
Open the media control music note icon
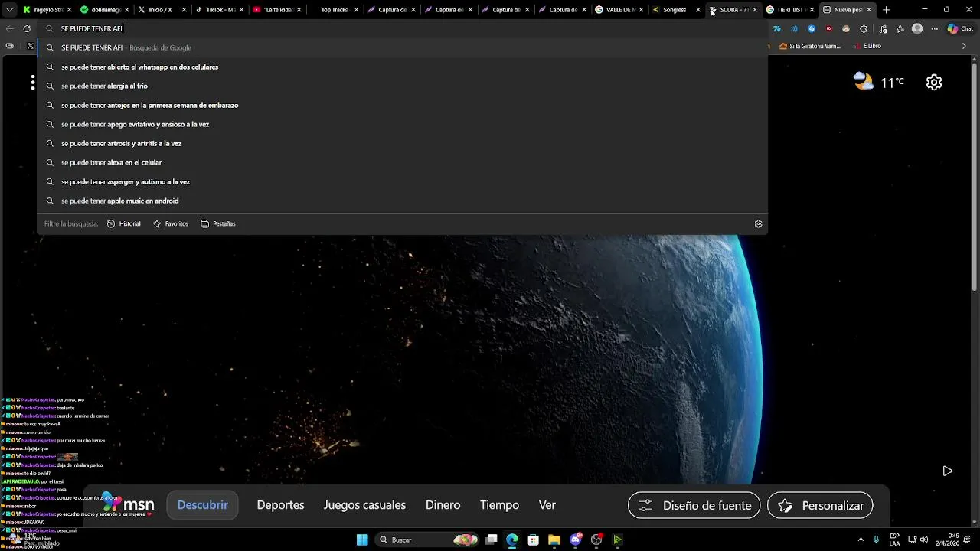click(883, 29)
